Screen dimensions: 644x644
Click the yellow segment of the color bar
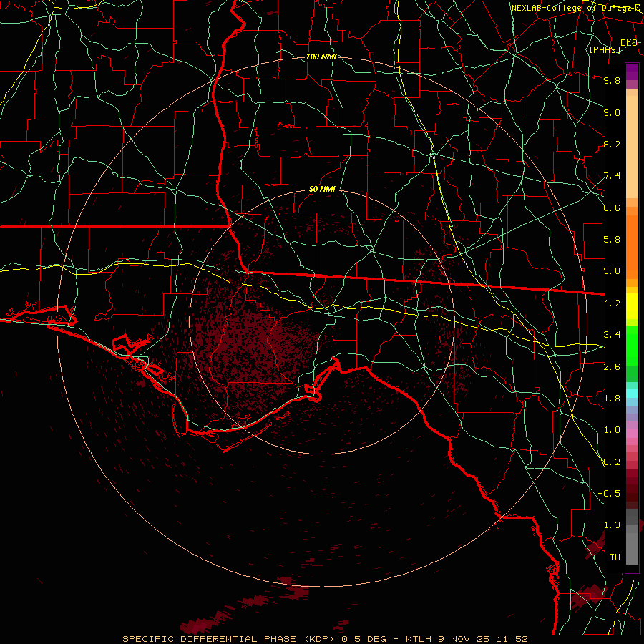[632, 306]
